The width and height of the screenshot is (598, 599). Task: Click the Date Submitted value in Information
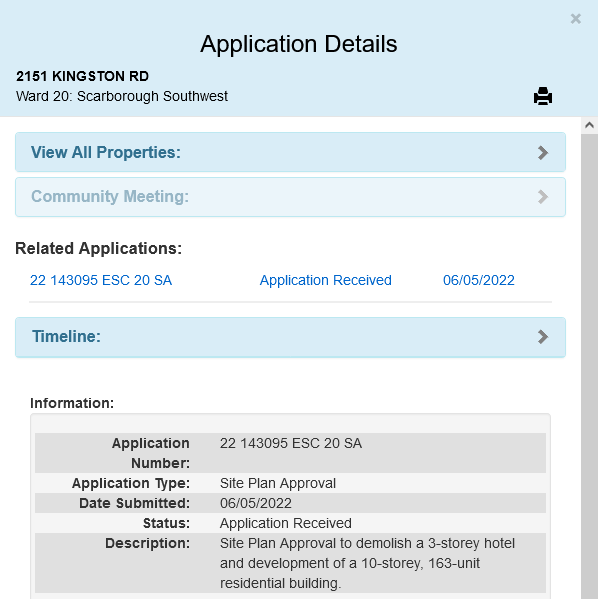256,503
